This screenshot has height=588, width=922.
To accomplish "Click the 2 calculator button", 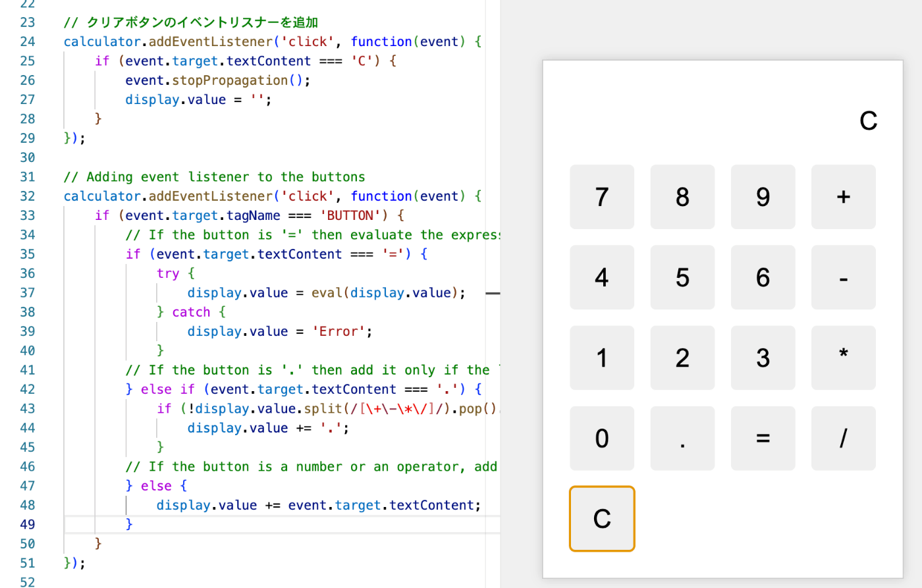I will tap(682, 358).
